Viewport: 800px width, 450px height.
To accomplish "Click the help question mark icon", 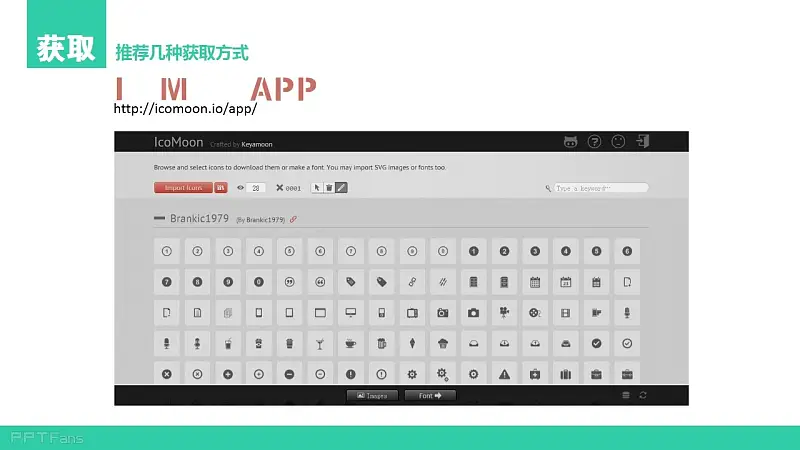I will pos(594,142).
